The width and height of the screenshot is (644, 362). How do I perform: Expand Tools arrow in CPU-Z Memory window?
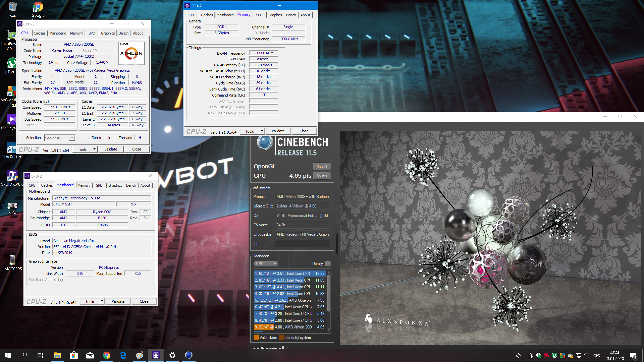point(261,131)
